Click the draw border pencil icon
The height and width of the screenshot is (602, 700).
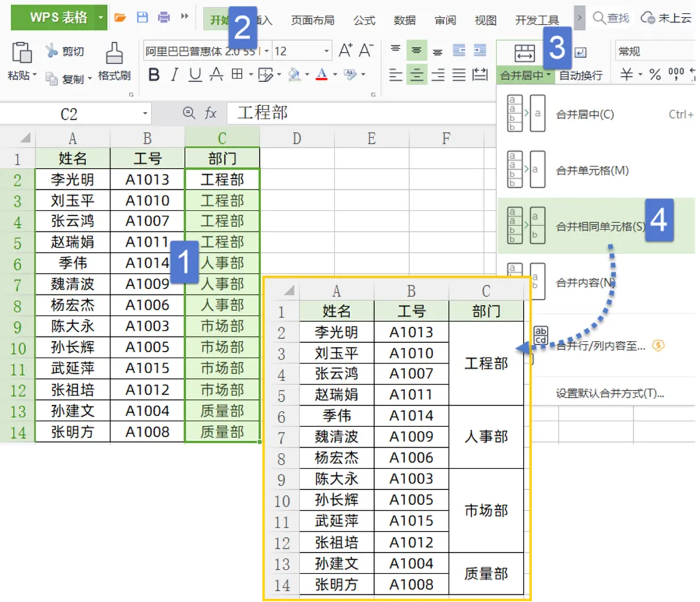(x=266, y=75)
